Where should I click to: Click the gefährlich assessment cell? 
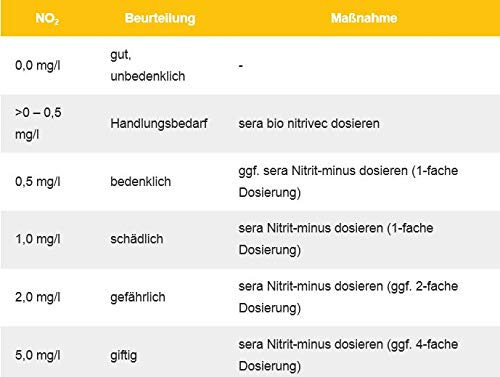[x=138, y=297]
